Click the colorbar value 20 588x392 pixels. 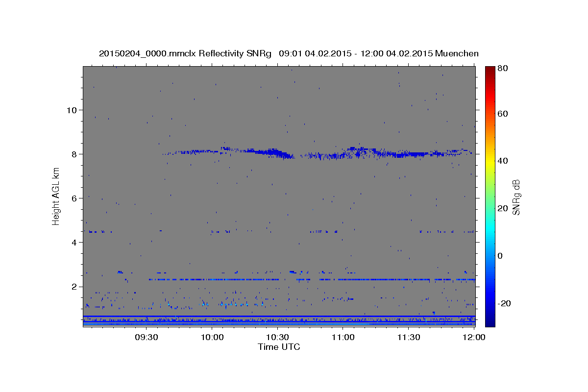point(503,208)
